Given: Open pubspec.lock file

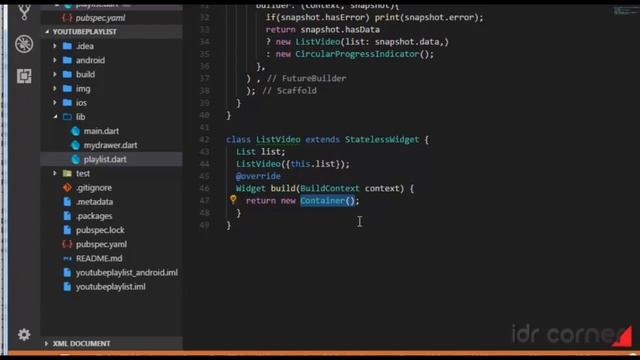Looking at the screenshot, I should (x=100, y=230).
